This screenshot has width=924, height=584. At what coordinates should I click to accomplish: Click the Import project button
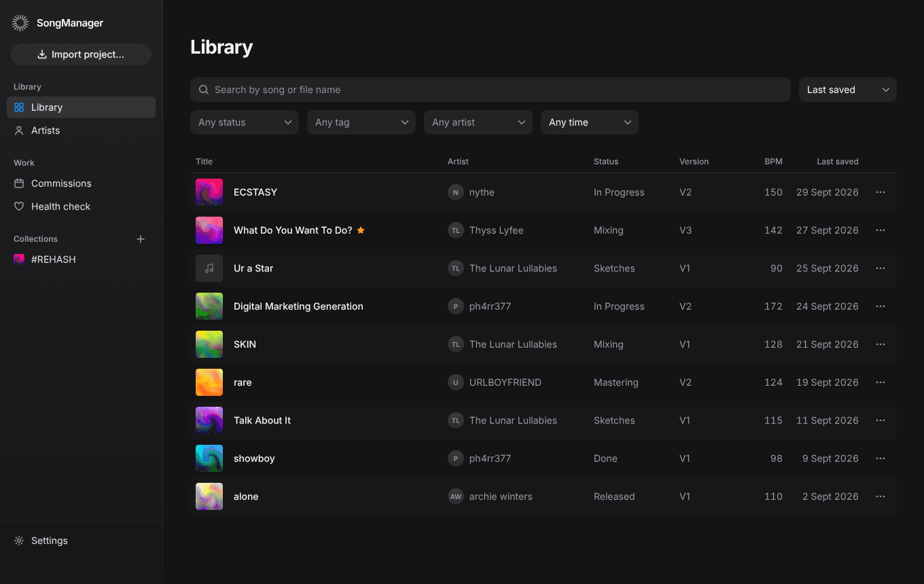click(81, 54)
